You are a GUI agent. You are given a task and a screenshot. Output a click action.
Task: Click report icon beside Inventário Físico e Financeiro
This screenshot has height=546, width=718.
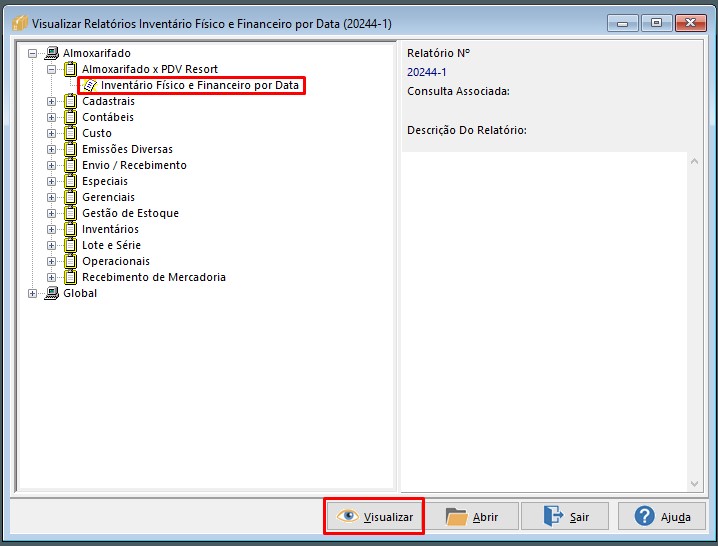[x=90, y=85]
